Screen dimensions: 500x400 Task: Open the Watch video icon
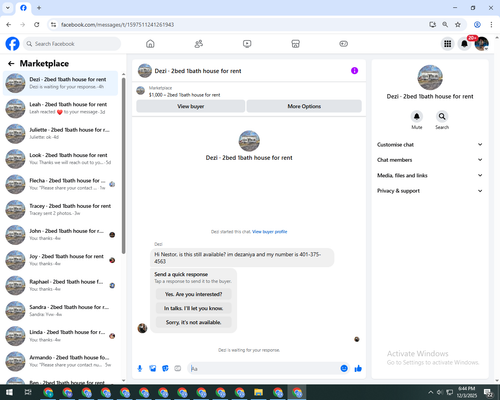pyautogui.click(x=247, y=44)
